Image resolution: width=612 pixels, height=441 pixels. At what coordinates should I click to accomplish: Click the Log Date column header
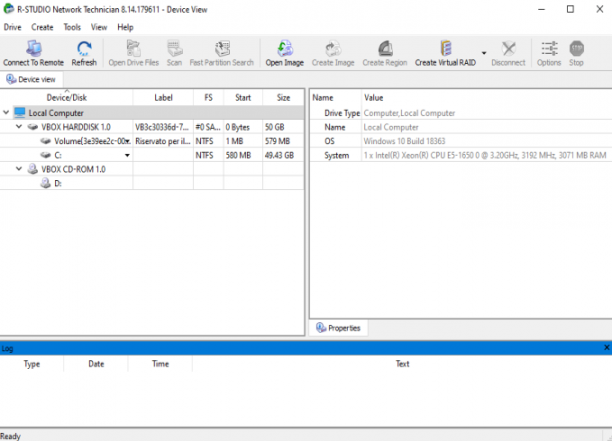click(x=96, y=364)
